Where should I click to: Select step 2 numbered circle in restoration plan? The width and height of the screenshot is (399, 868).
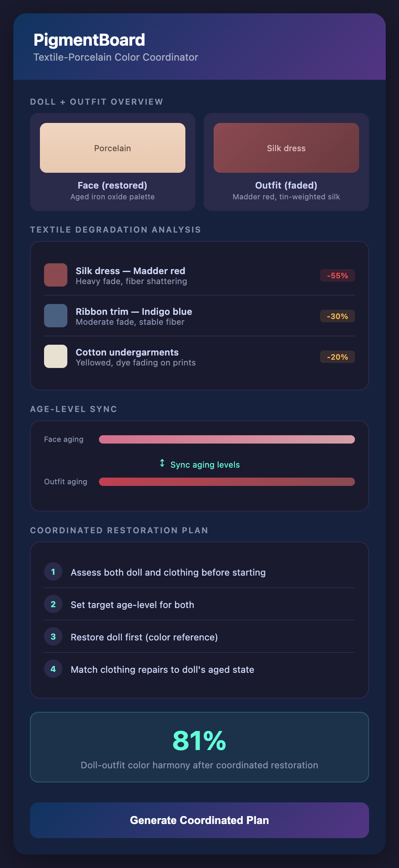click(x=53, y=604)
